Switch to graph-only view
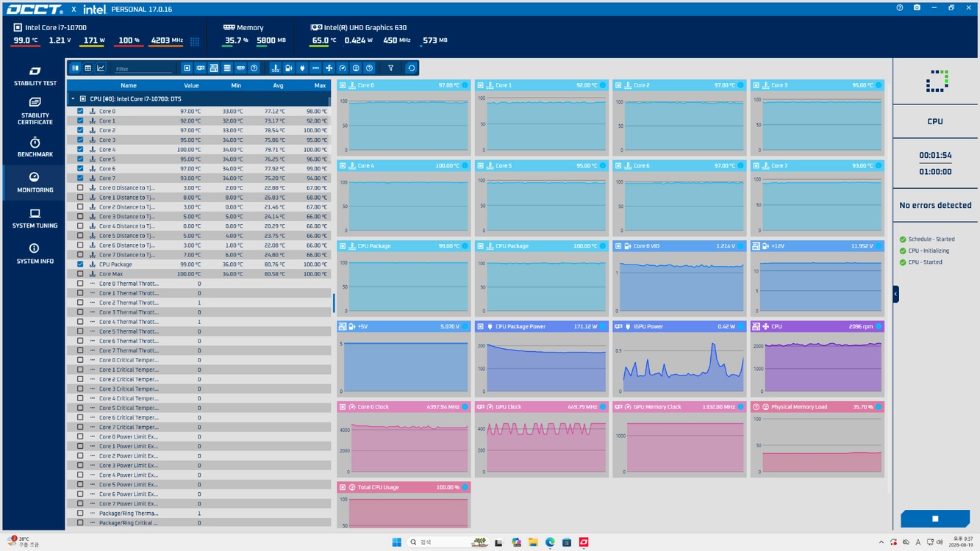 (x=101, y=68)
